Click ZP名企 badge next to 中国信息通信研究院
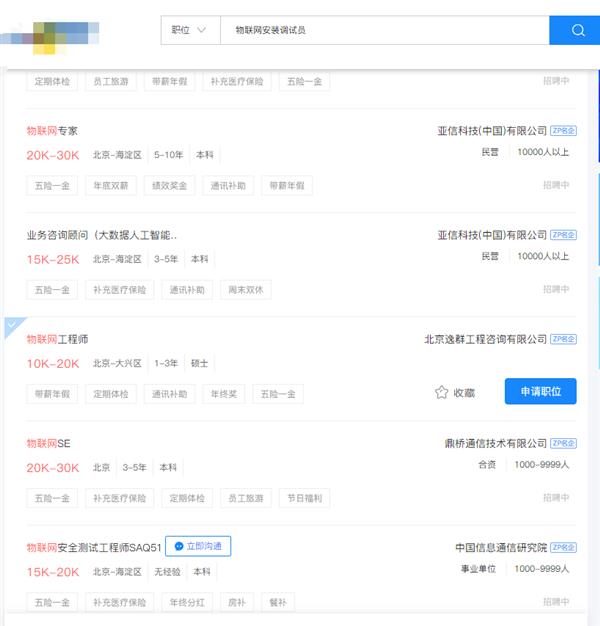600x626 pixels. (563, 547)
